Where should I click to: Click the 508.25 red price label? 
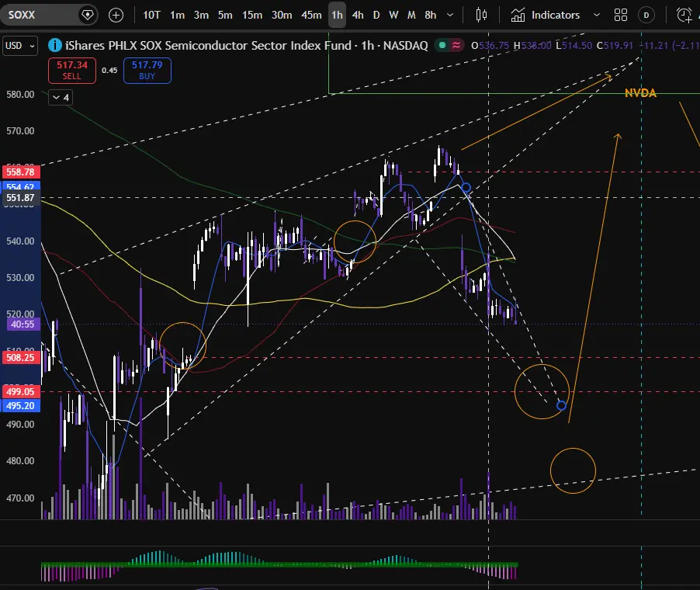coord(20,357)
